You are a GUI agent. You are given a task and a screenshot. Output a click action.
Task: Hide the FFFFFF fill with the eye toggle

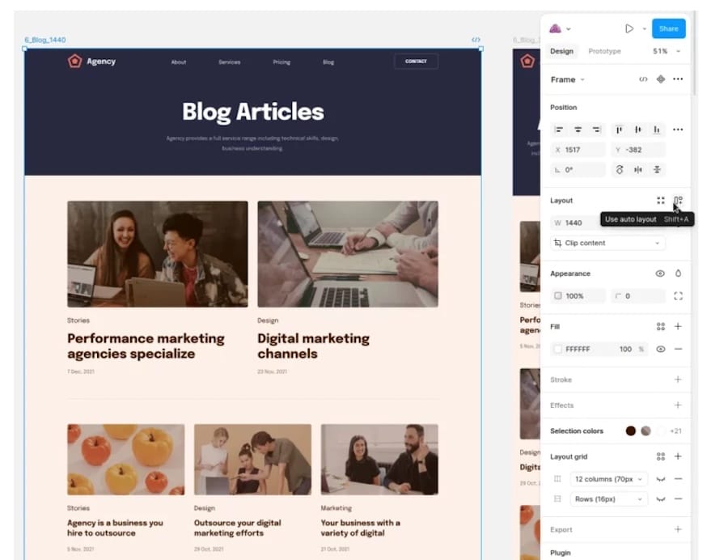tap(660, 349)
